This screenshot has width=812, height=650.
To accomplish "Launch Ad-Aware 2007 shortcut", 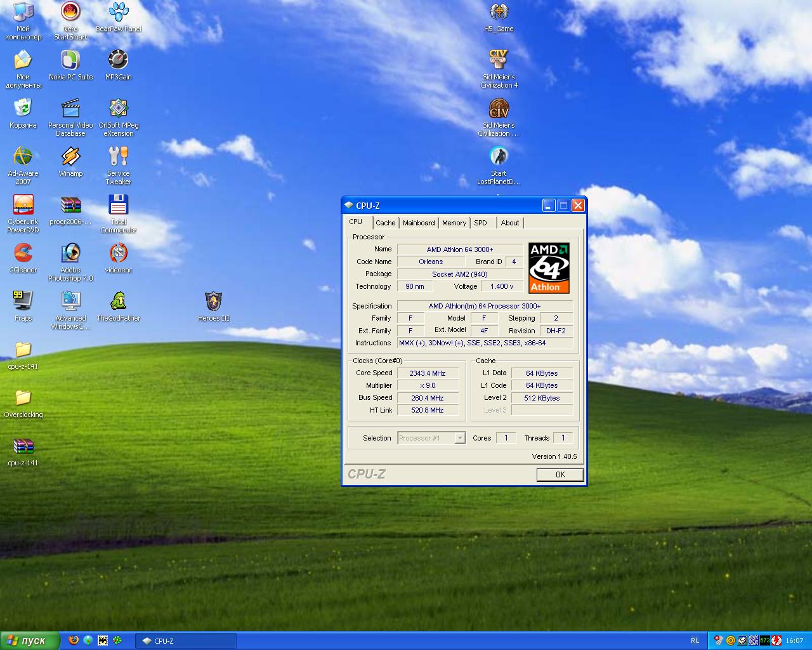I will pyautogui.click(x=23, y=165).
